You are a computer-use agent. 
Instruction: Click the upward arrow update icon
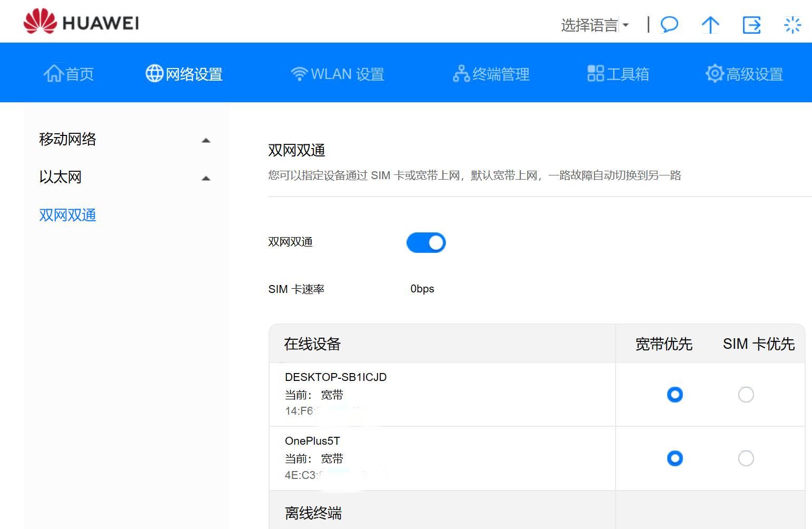710,25
